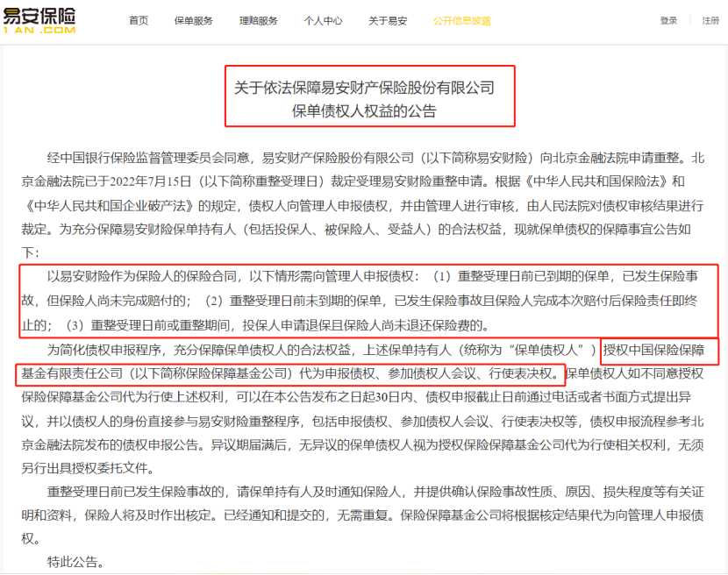728x575 pixels.
Task: Click the line starting 裁定。为充分保障易安财险保单持有人
Action: click(356, 230)
